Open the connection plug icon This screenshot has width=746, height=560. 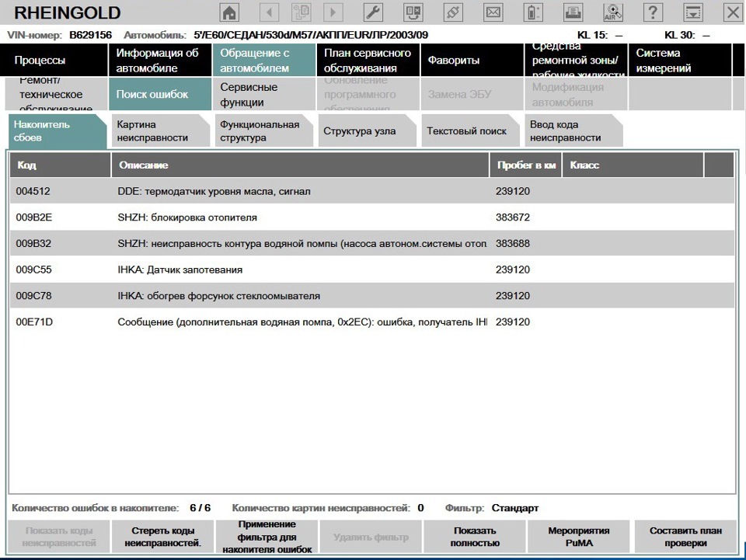pos(453,12)
